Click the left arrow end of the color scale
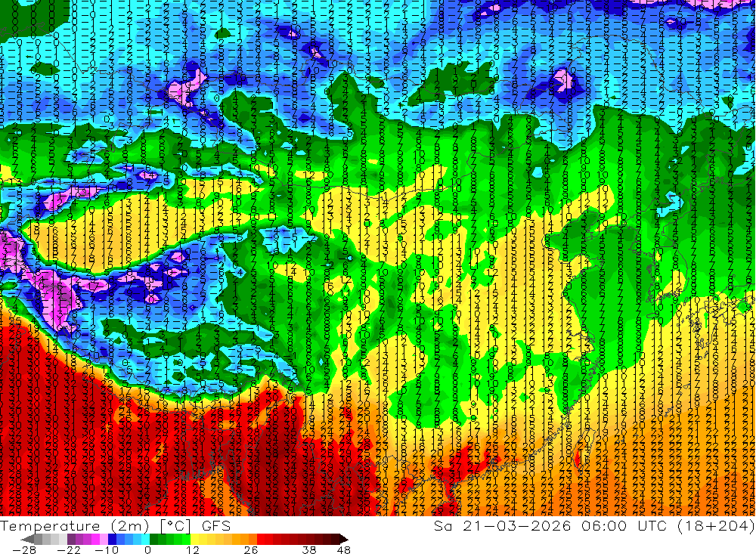The width and height of the screenshot is (756, 554). pos(27,539)
